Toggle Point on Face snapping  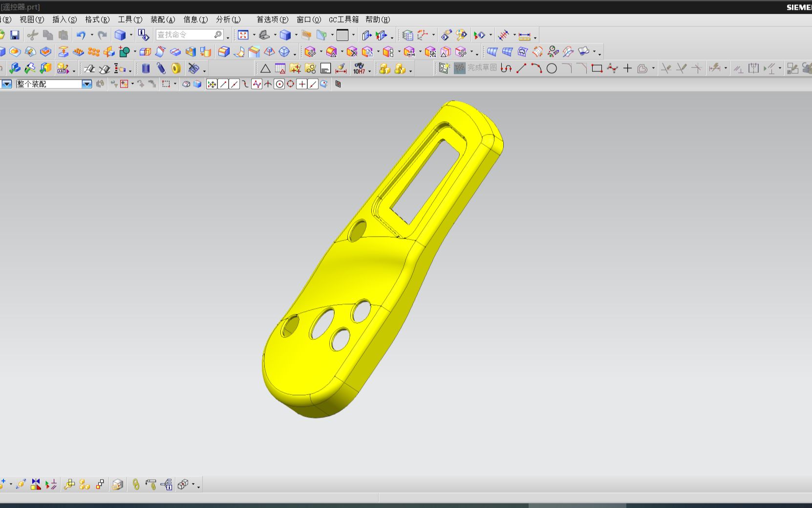pos(324,84)
